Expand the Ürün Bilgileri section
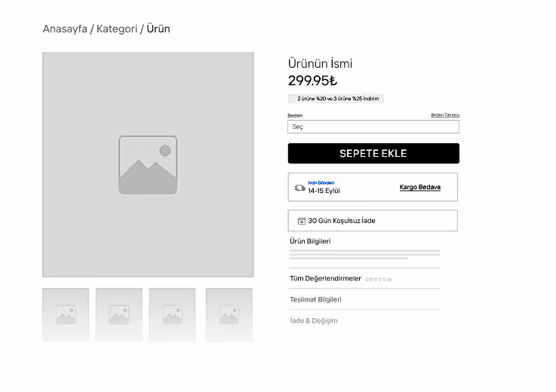The height and width of the screenshot is (392, 556). tap(310, 241)
